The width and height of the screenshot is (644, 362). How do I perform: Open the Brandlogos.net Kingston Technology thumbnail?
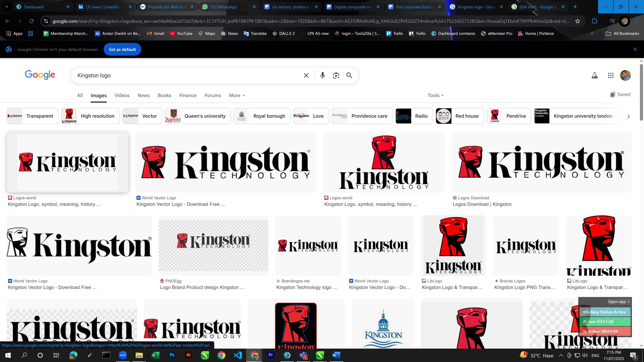308,246
